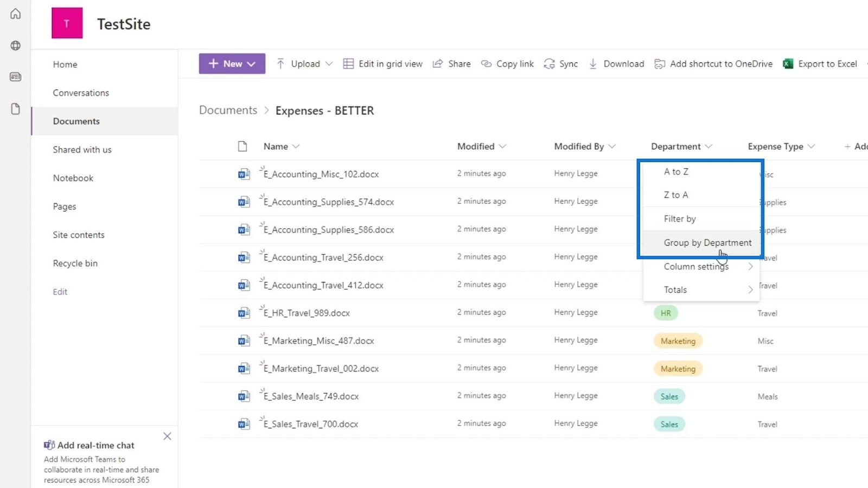This screenshot has height=488, width=868.
Task: Click Add column button
Action: tap(856, 146)
